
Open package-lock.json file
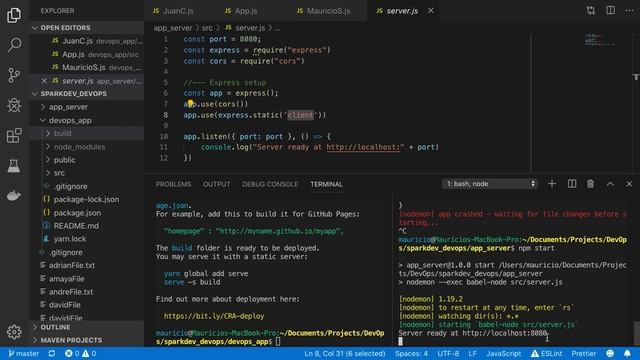(x=86, y=200)
